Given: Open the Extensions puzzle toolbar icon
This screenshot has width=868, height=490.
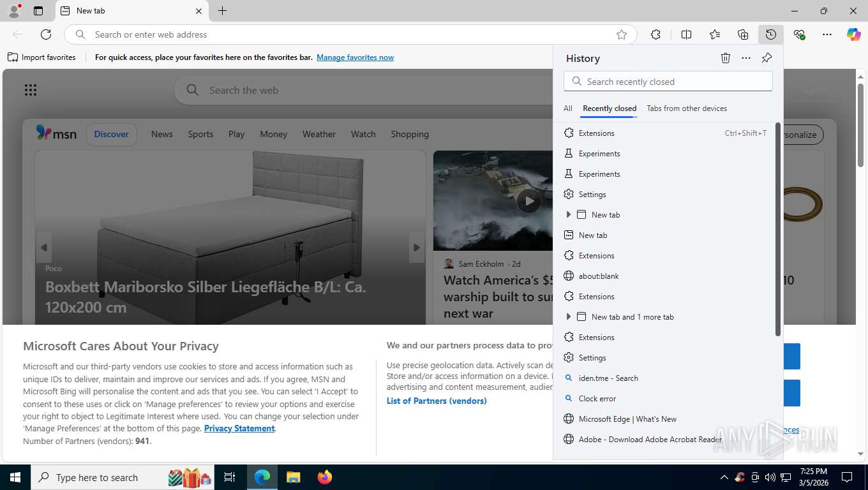Looking at the screenshot, I should (655, 34).
